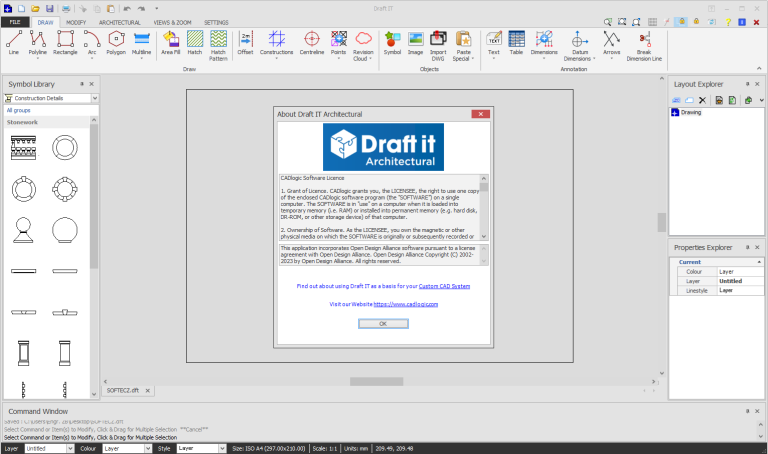Toggle the highlighted padlock icon in top toolbar
The height and width of the screenshot is (454, 768).
pyautogui.click(x=681, y=22)
